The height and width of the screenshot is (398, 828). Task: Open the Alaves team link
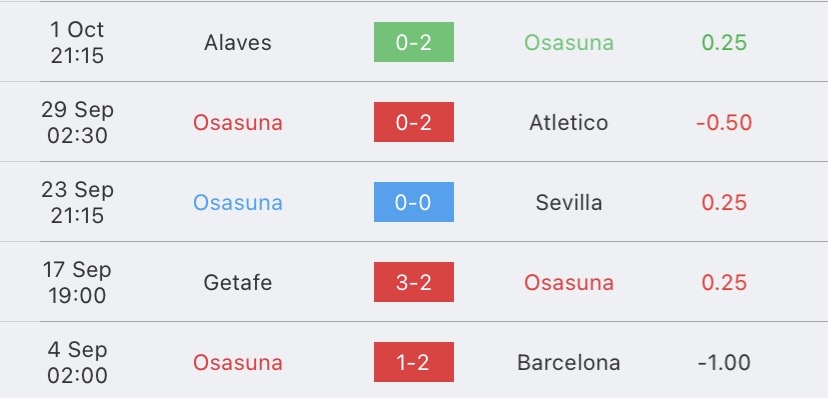point(238,43)
